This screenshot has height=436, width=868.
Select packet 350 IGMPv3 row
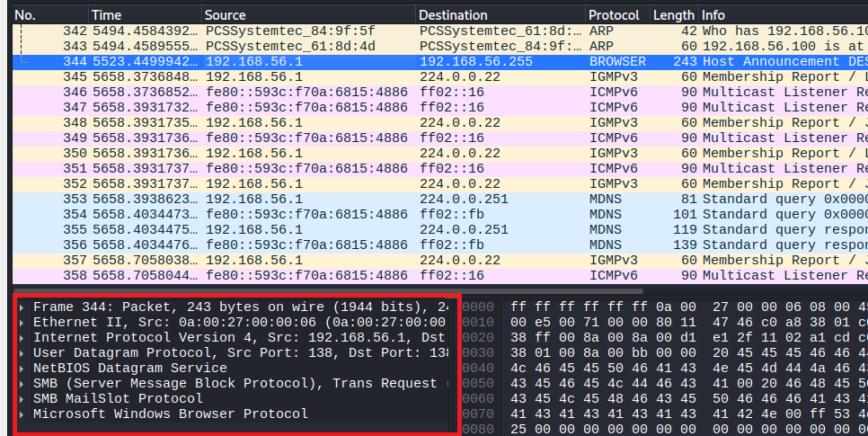[x=440, y=154]
